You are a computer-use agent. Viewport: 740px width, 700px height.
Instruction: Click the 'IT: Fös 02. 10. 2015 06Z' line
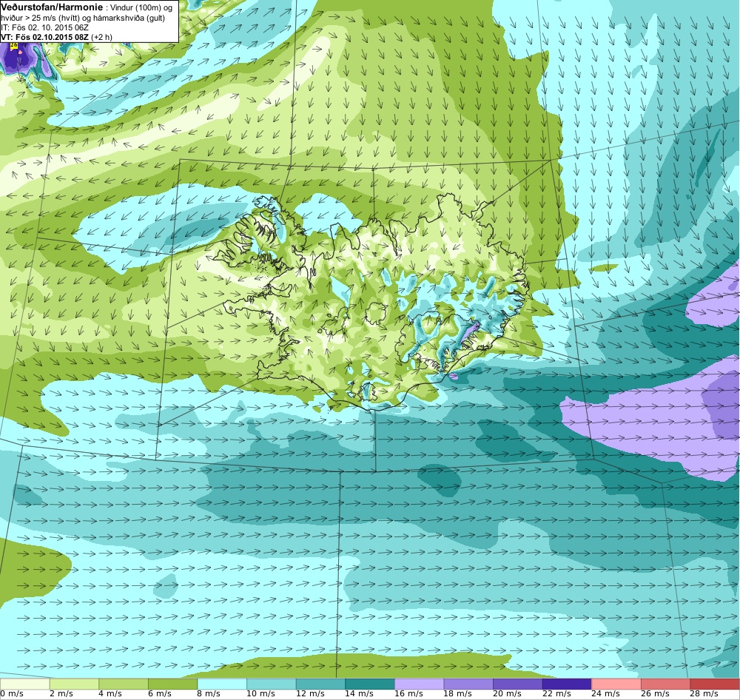pyautogui.click(x=45, y=27)
